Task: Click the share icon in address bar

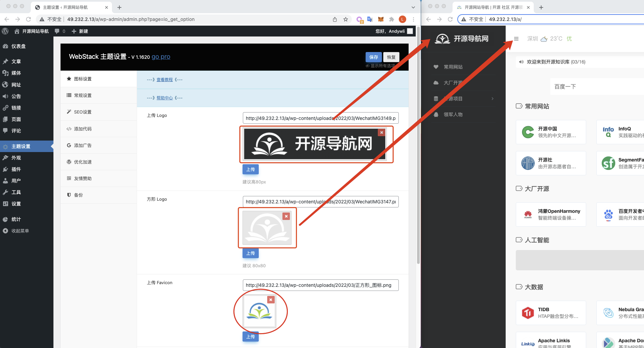Action: tap(335, 19)
